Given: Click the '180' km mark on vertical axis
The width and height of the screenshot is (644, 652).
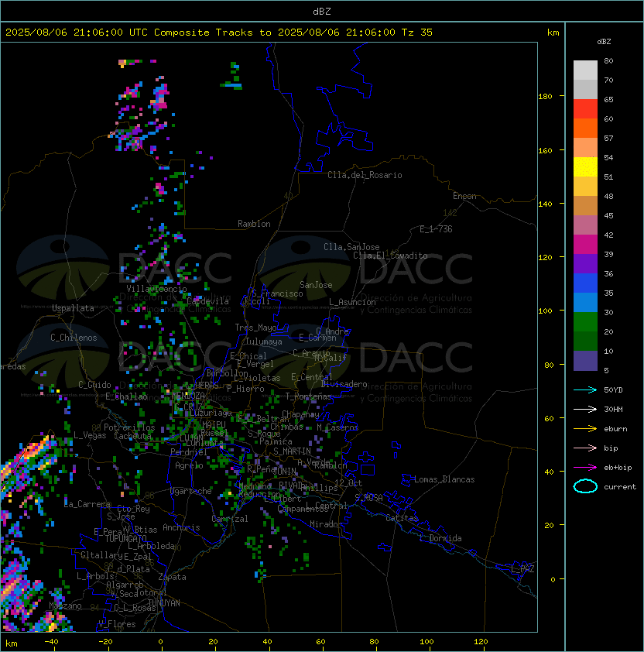Looking at the screenshot, I should click(545, 97).
